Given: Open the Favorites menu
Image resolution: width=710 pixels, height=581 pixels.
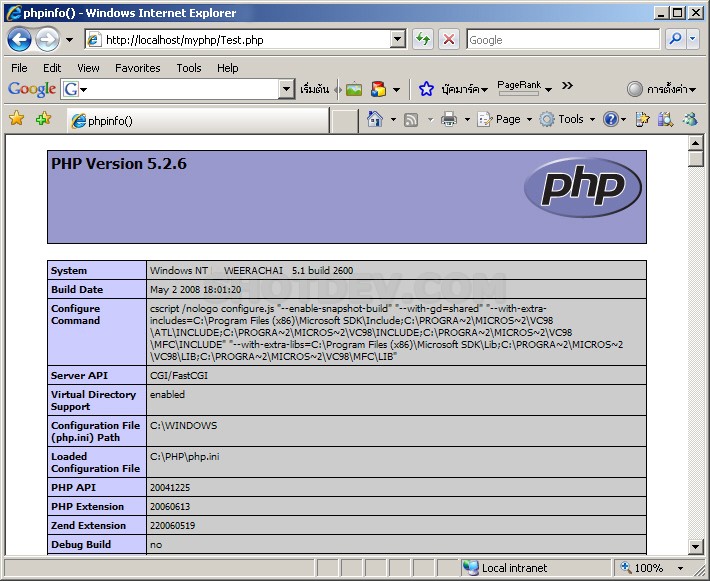Looking at the screenshot, I should pos(138,68).
